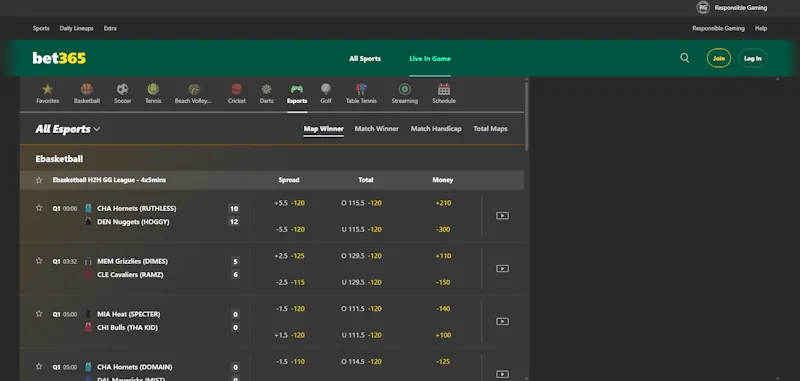800x381 pixels.
Task: Select the -150 money line odds
Action: (443, 283)
